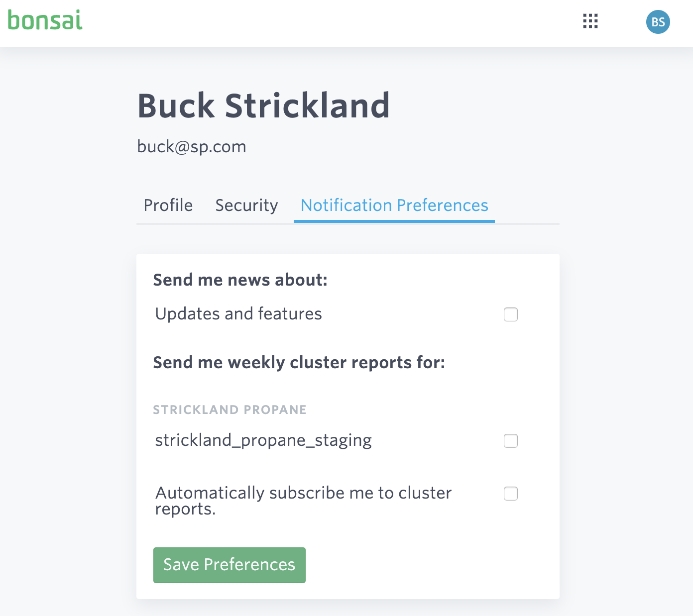This screenshot has width=693, height=616.
Task: Toggle automatic cluster report subscription checkbox
Action: click(x=511, y=494)
